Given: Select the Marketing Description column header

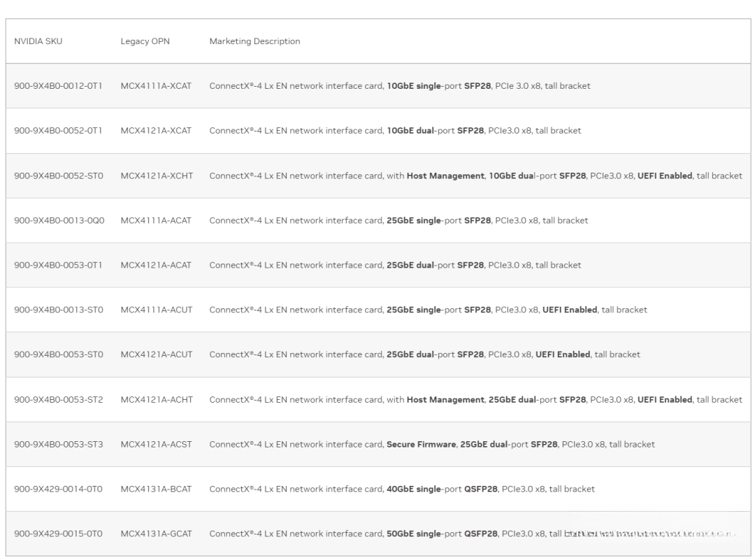Looking at the screenshot, I should tap(254, 41).
